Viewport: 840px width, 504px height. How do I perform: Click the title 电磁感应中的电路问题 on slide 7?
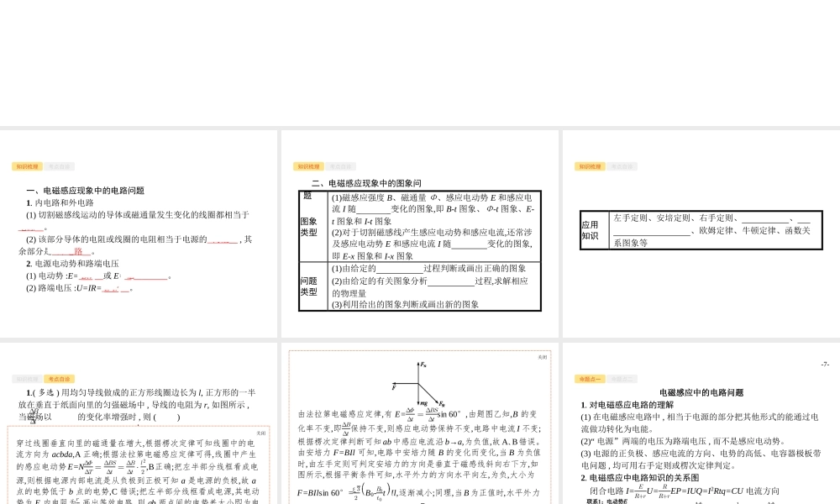[701, 392]
